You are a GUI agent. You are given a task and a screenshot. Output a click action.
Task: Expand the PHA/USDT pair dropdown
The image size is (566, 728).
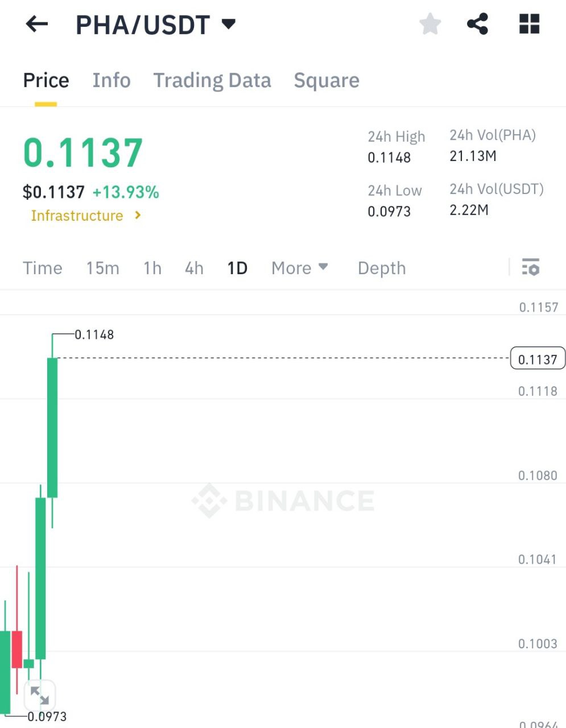(228, 24)
